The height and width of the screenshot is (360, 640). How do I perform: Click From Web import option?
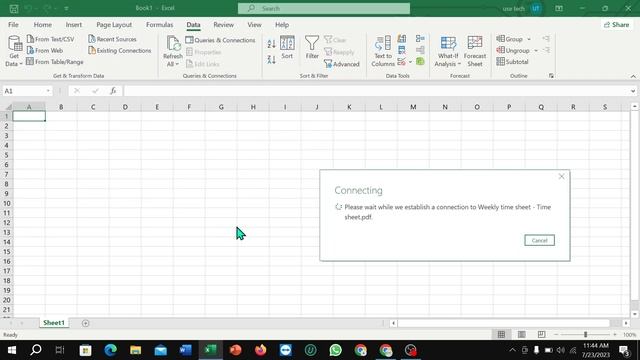point(45,51)
